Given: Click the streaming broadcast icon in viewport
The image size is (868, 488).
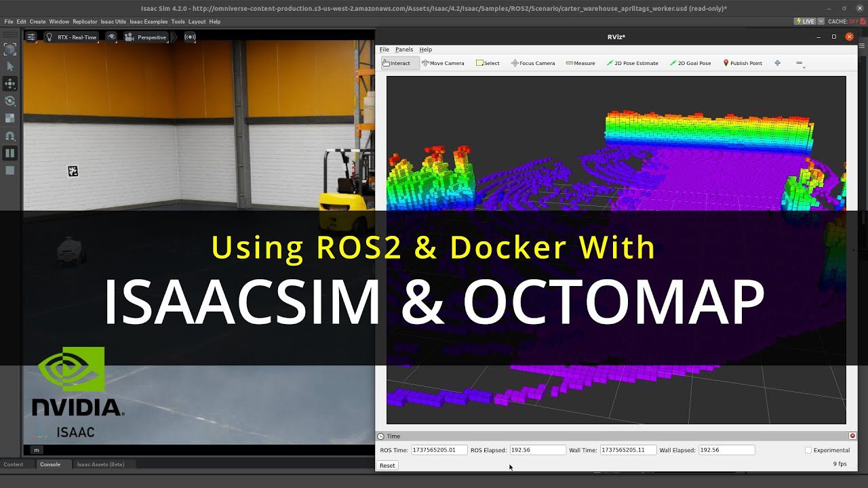Looking at the screenshot, I should [x=190, y=37].
